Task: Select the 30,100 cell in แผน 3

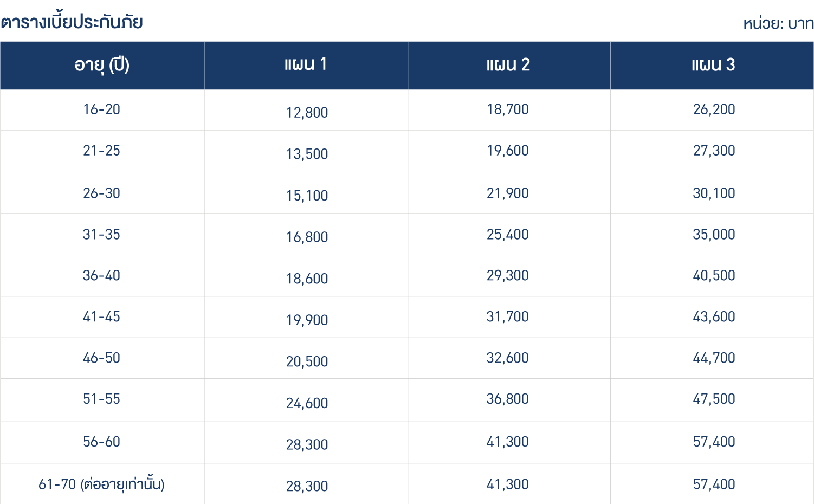Action: [x=714, y=193]
